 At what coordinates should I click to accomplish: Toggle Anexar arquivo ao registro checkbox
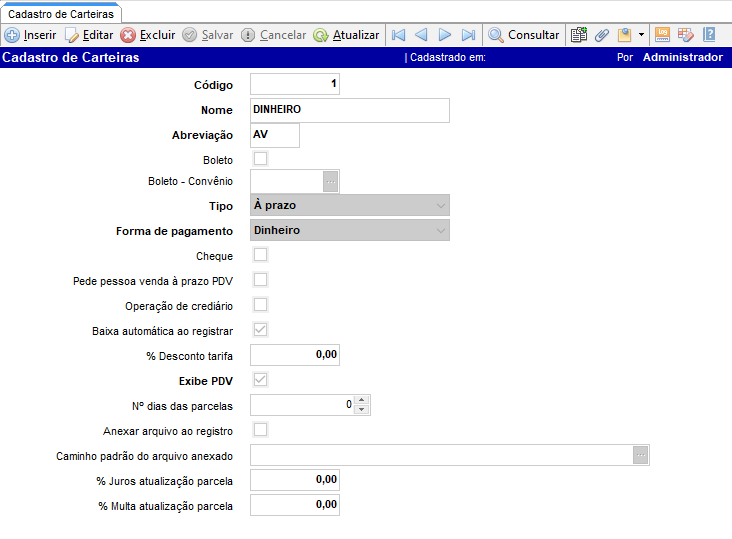pyautogui.click(x=260, y=430)
